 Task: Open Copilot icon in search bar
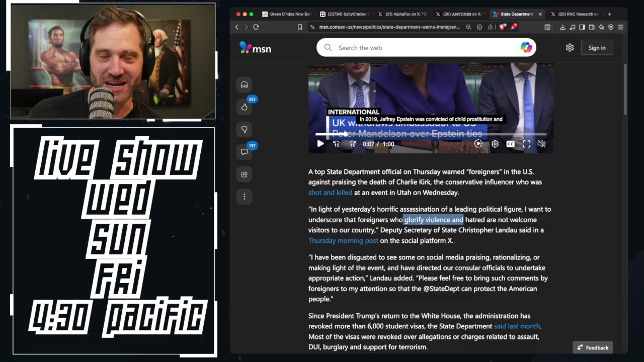pyautogui.click(x=526, y=48)
